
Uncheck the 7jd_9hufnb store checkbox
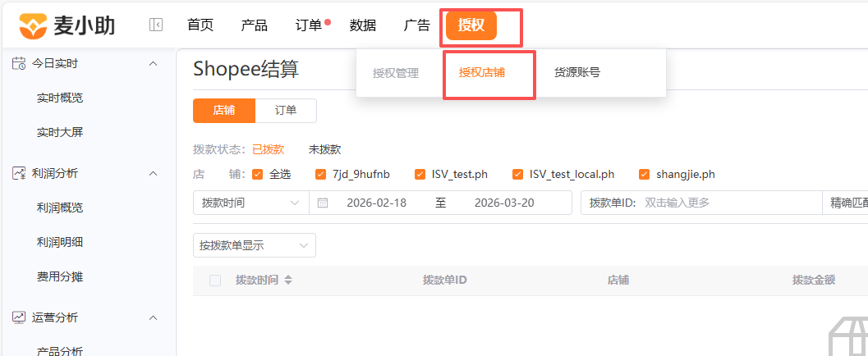pyautogui.click(x=320, y=175)
